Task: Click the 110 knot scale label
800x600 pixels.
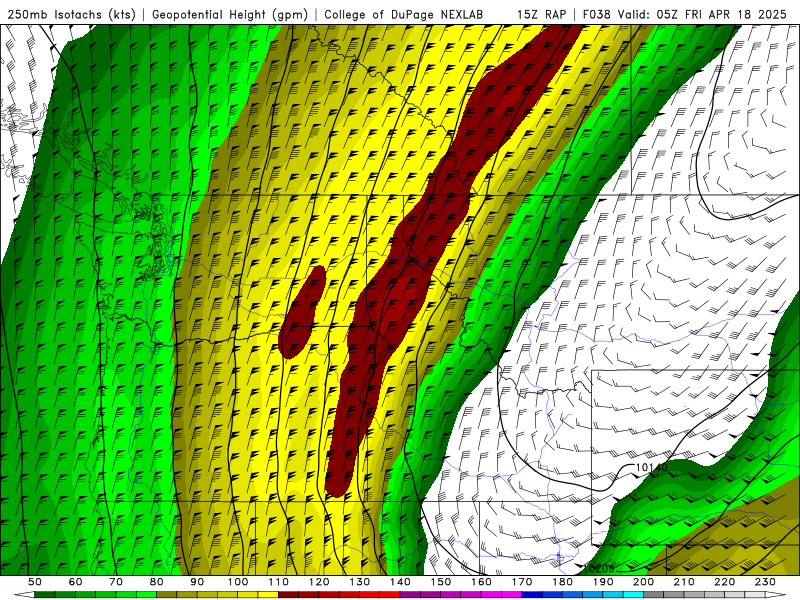Action: click(x=278, y=582)
